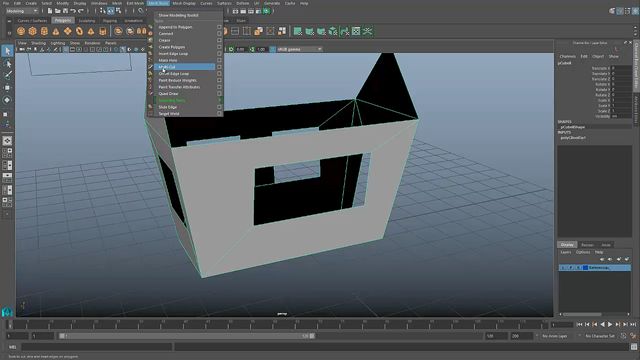Open the Script Editor icon
The image size is (640, 360).
(x=634, y=347)
